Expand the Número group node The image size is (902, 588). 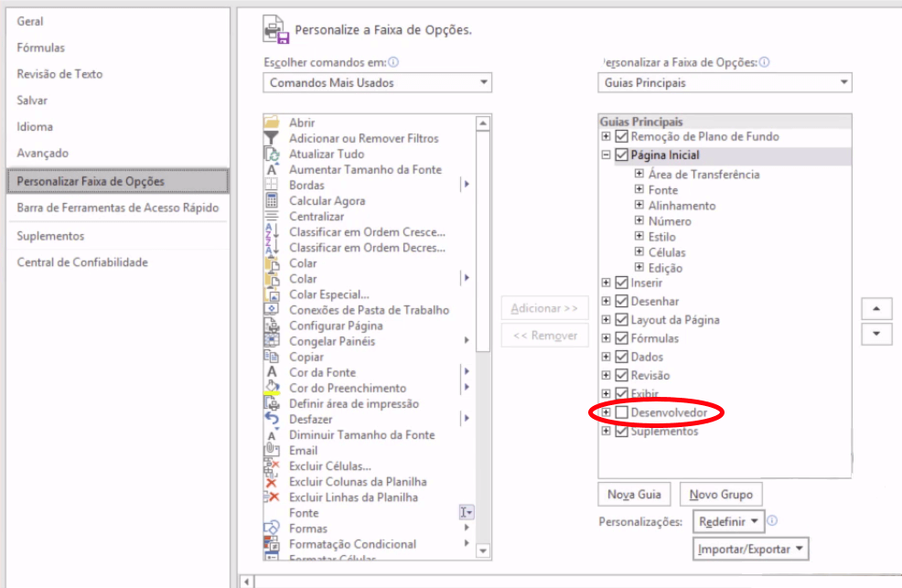[x=639, y=220]
